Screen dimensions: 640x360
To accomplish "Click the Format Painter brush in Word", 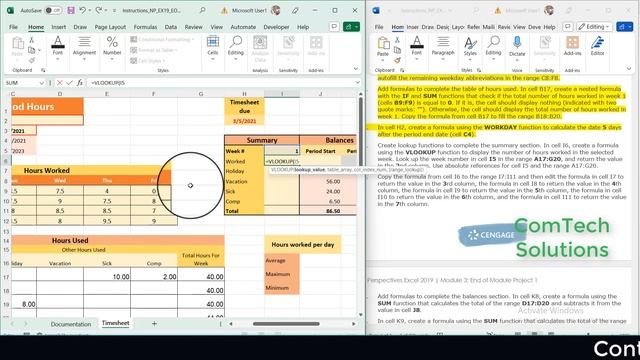I will pos(397,60).
